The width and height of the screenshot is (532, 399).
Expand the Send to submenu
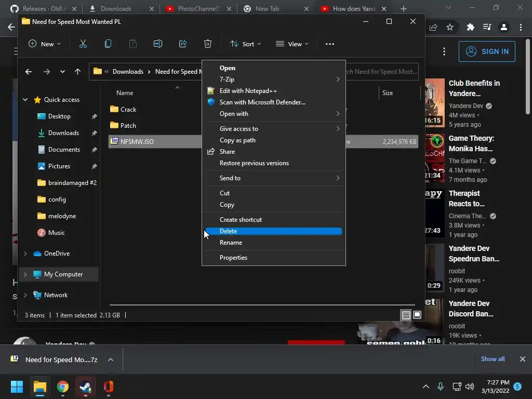(274, 178)
